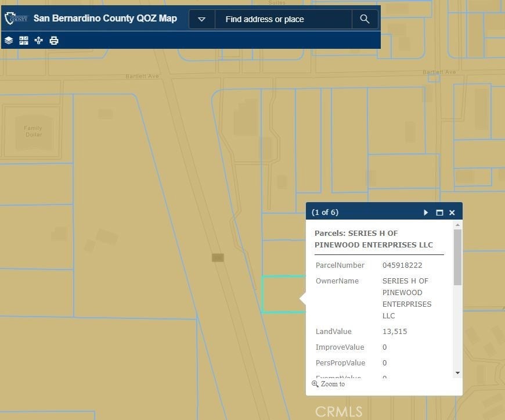Click the popup vertical scrollbar thumb
This screenshot has width=505, height=420.
[x=458, y=257]
